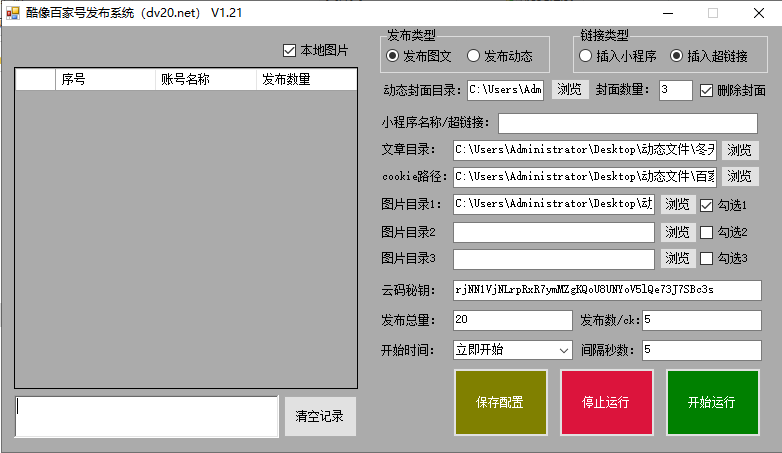Browse for 动态封面目录 folder
This screenshot has width=782, height=453.
(x=570, y=90)
